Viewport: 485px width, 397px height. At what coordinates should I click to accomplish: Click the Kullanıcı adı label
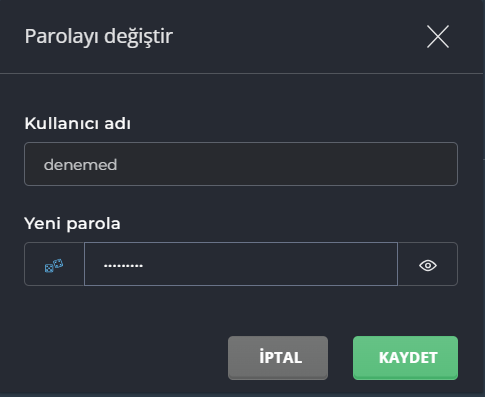pos(78,123)
